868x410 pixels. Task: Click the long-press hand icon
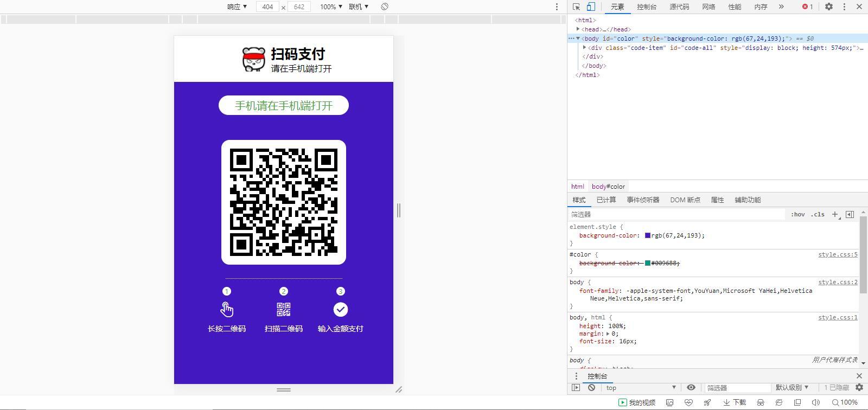(x=227, y=310)
